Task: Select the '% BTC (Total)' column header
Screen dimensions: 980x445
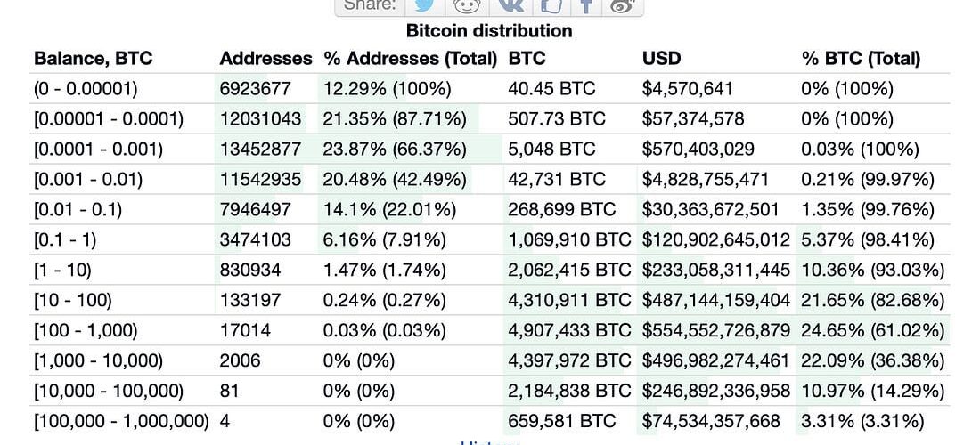Action: (x=861, y=59)
